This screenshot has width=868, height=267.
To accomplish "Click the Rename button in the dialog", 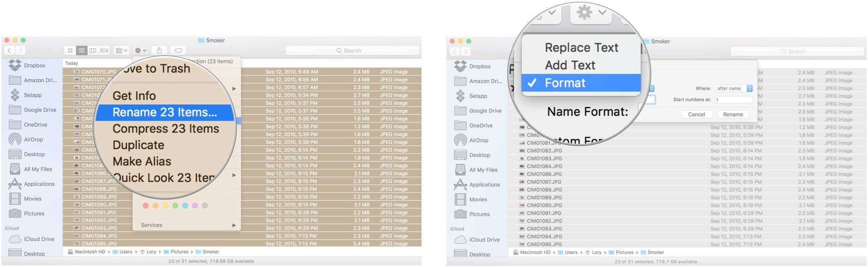I will [x=733, y=115].
